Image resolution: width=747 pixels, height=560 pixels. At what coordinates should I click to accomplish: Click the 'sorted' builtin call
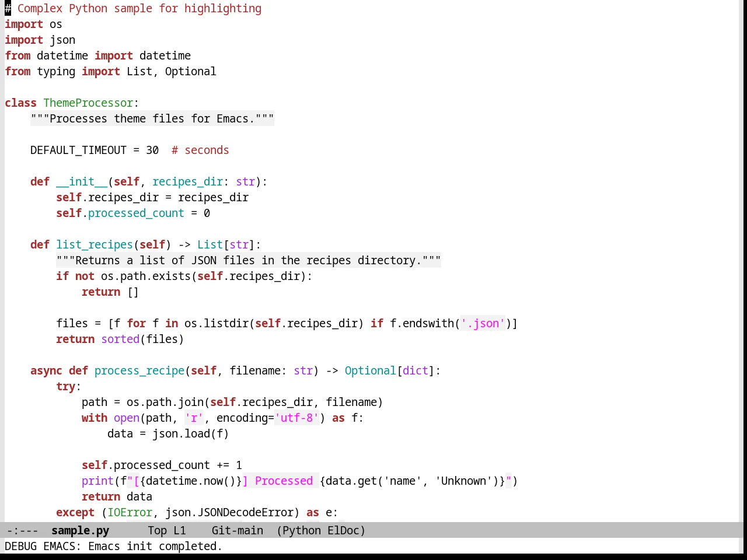120,339
